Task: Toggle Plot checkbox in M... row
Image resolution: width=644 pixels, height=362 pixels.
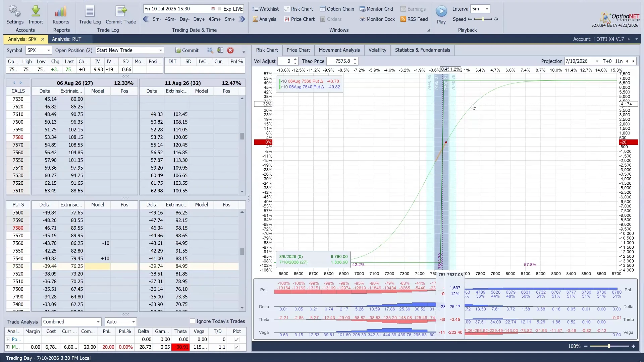Action: (236, 347)
